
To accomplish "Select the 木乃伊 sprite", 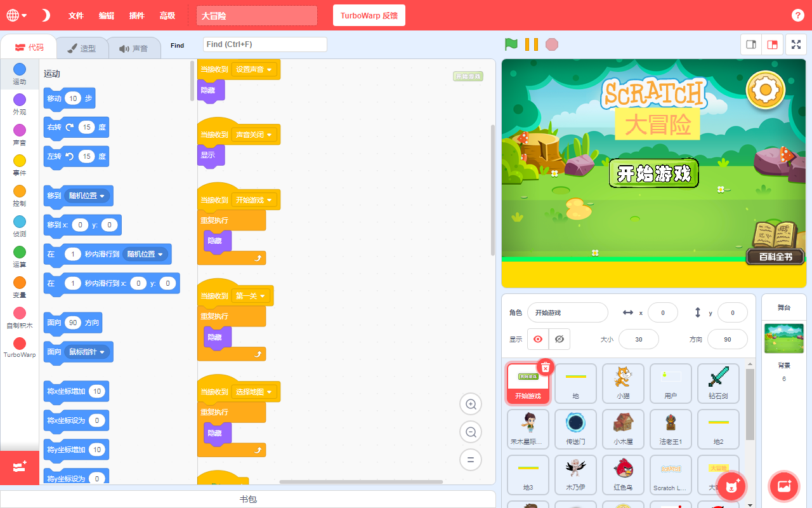I will click(x=575, y=475).
